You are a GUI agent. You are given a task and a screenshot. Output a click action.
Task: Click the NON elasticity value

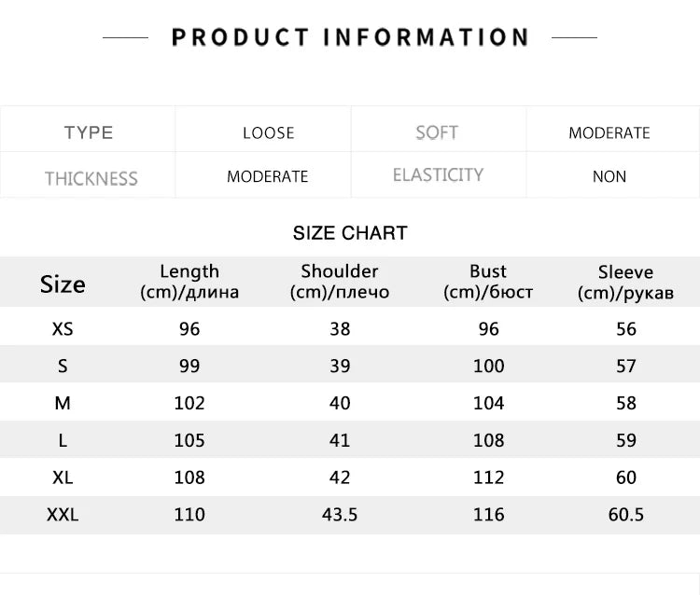609,176
